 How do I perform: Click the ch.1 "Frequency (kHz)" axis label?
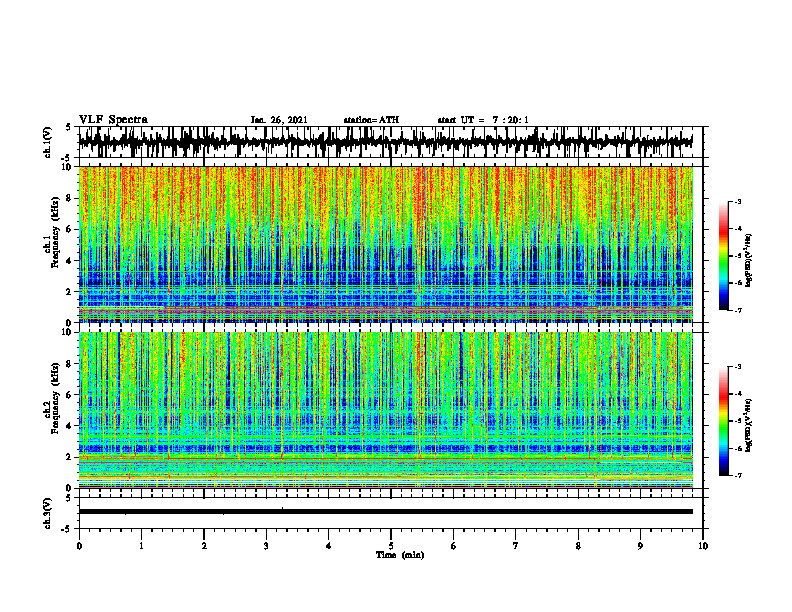(55, 230)
